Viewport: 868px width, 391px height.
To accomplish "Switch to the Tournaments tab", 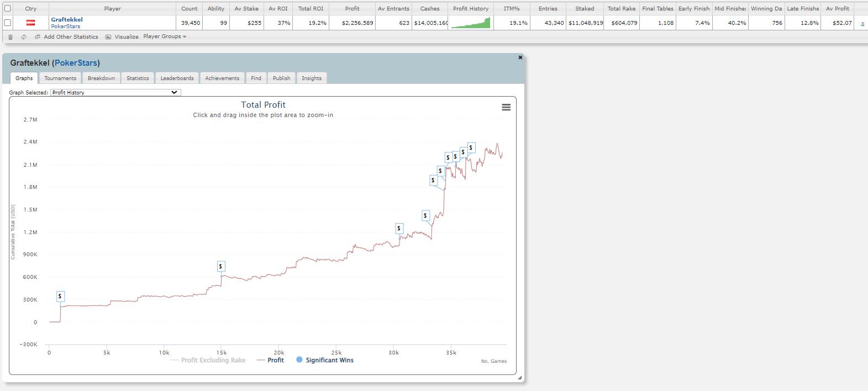I will tap(60, 78).
